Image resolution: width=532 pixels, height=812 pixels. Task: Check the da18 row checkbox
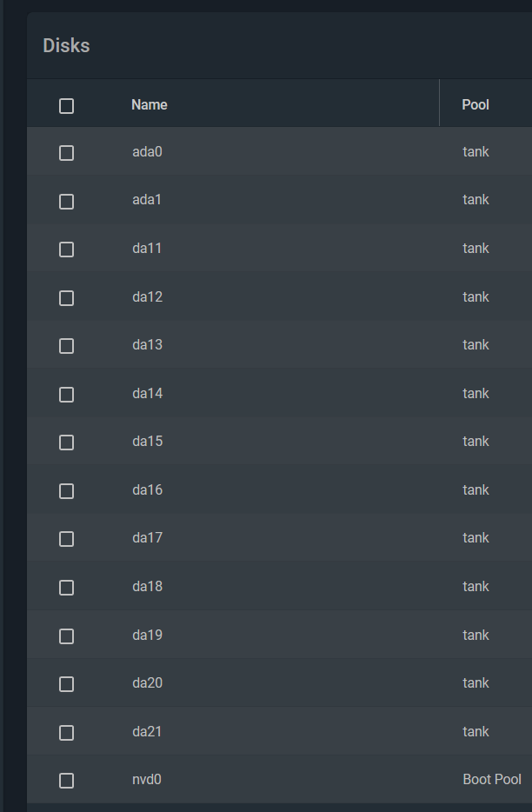pos(66,588)
